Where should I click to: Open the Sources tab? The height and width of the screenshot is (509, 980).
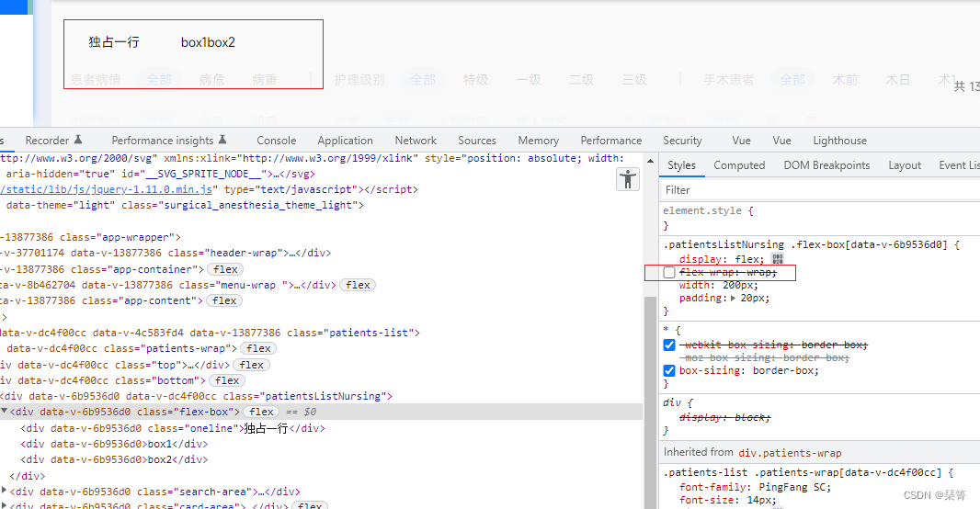[x=477, y=141]
